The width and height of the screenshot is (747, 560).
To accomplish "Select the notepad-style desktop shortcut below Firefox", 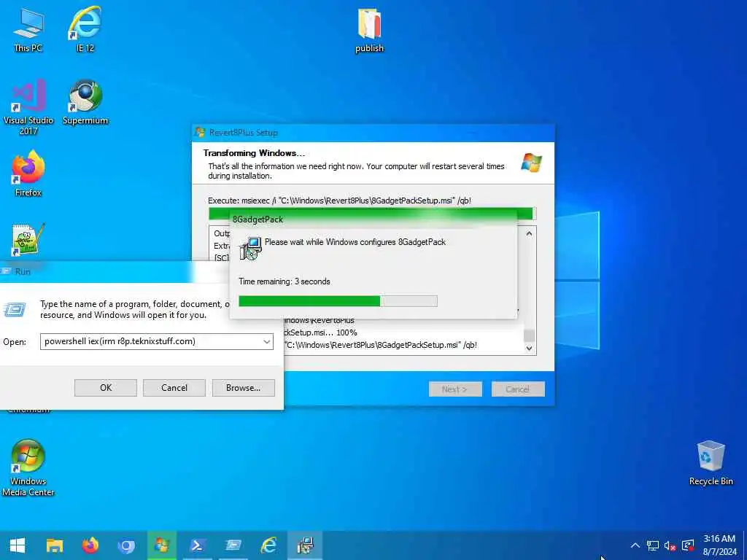I will point(28,239).
